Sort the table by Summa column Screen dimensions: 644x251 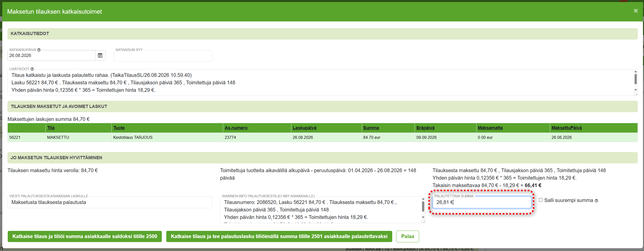click(x=371, y=128)
